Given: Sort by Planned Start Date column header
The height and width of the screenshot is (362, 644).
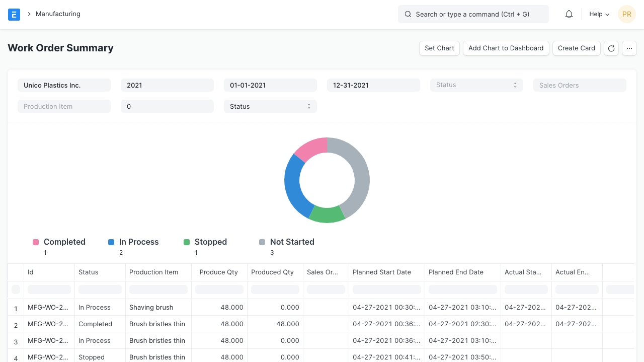Looking at the screenshot, I should pos(382,272).
